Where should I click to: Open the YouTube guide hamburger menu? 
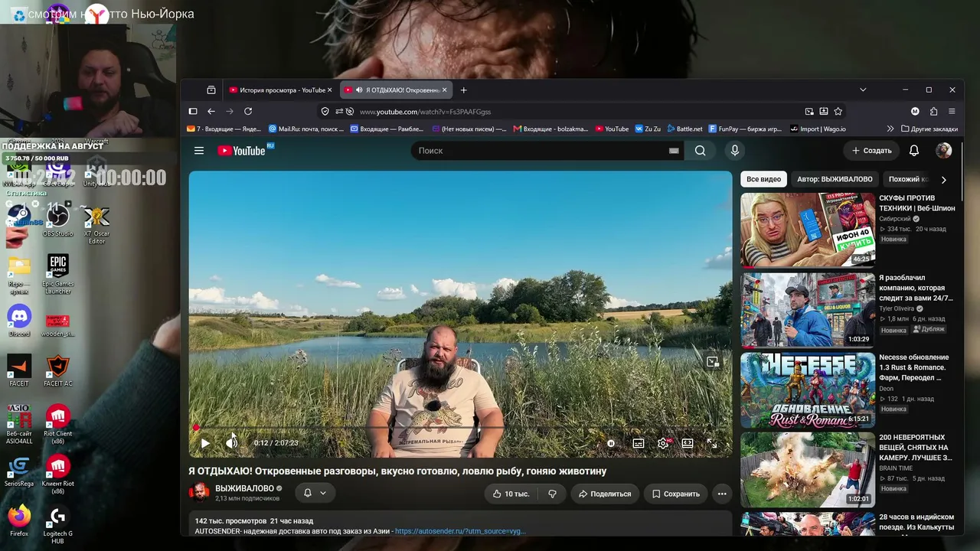199,151
